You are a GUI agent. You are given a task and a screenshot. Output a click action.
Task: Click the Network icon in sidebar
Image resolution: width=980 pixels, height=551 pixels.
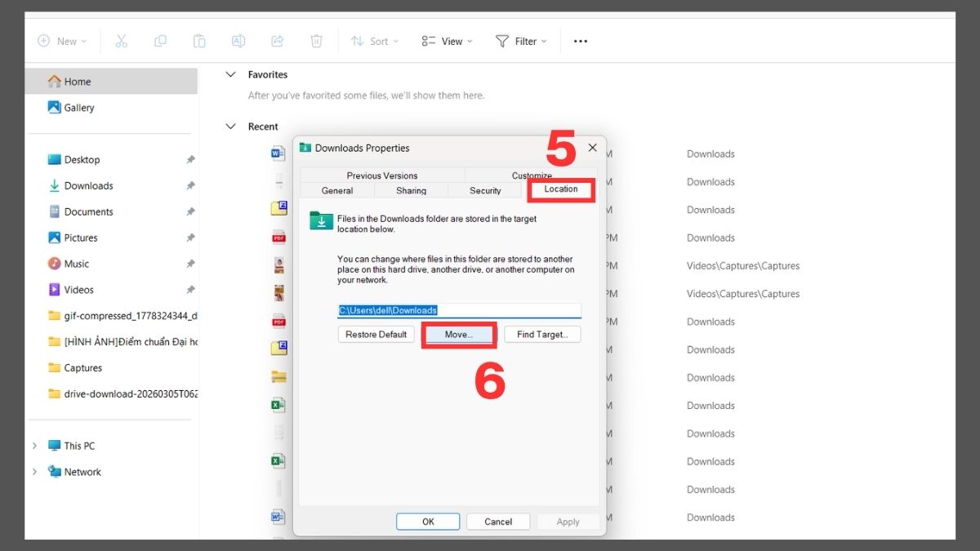[55, 472]
